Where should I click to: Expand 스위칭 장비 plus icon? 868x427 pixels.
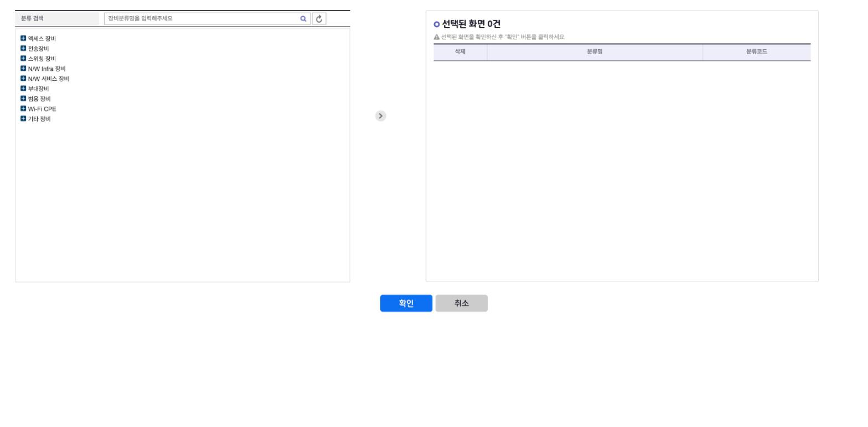(x=23, y=58)
